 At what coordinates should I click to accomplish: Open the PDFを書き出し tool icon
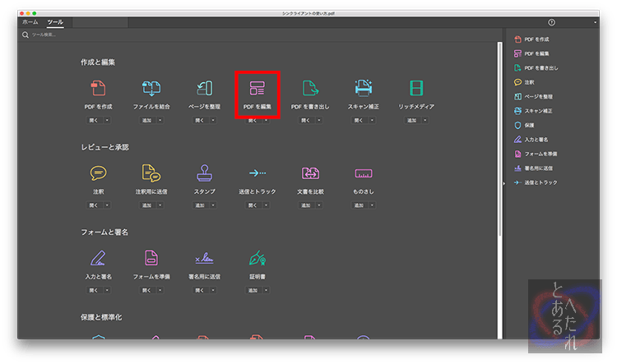pyautogui.click(x=310, y=89)
